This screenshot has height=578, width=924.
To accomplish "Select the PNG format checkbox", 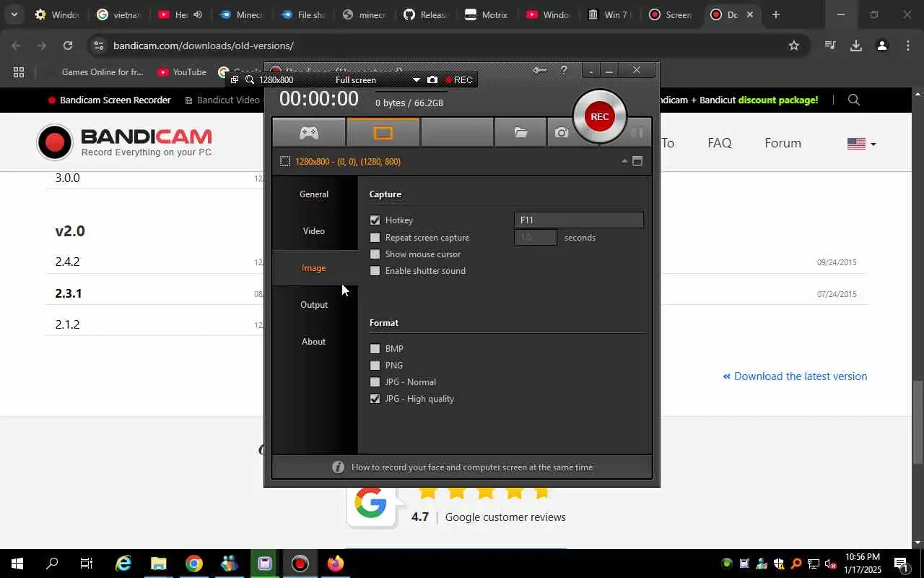I will [x=375, y=366].
